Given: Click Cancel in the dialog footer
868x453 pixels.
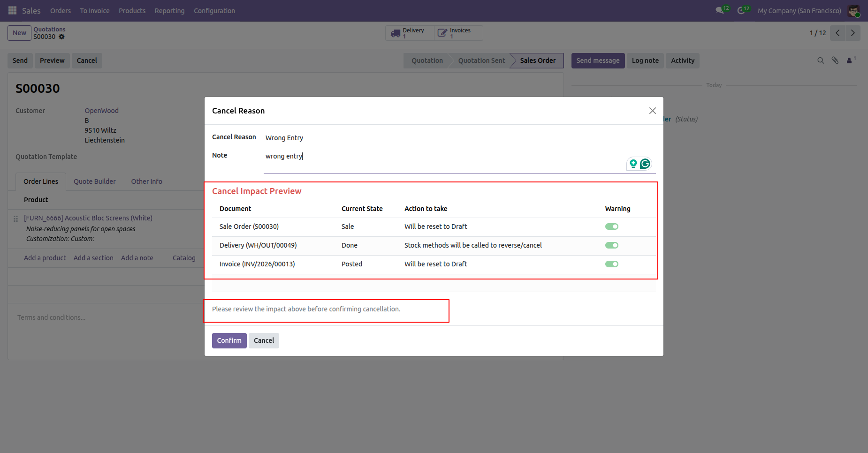Looking at the screenshot, I should [x=264, y=340].
